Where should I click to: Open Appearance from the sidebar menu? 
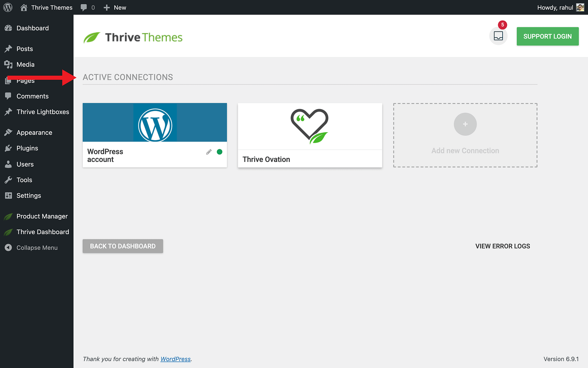click(x=34, y=132)
